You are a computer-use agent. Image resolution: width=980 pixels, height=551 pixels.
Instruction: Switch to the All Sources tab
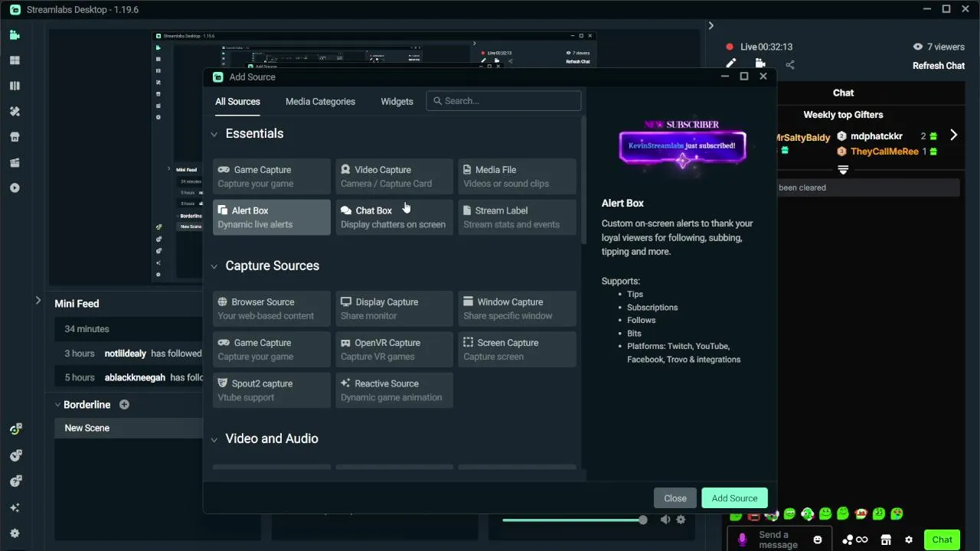click(x=237, y=101)
